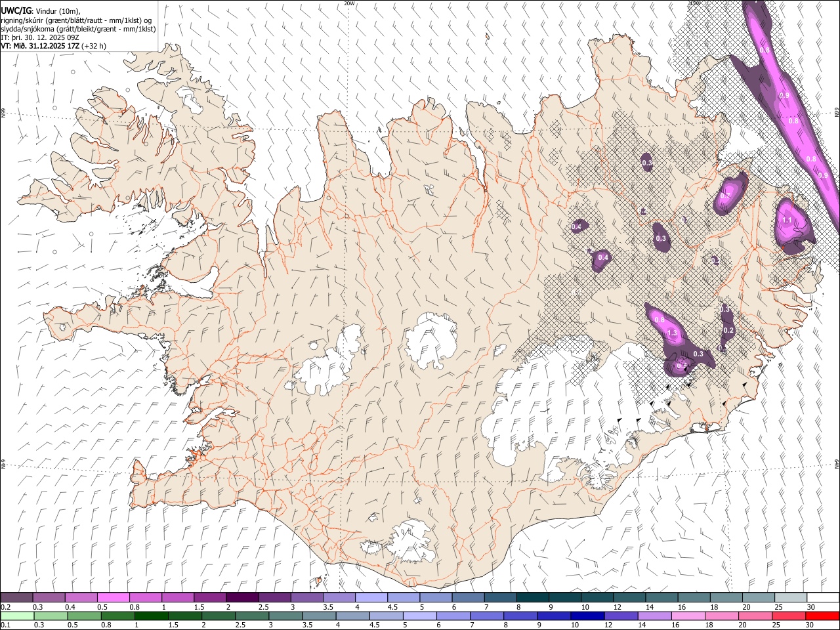
Task: Pick the 14 swatch in the top legend row
Action: click(x=661, y=597)
